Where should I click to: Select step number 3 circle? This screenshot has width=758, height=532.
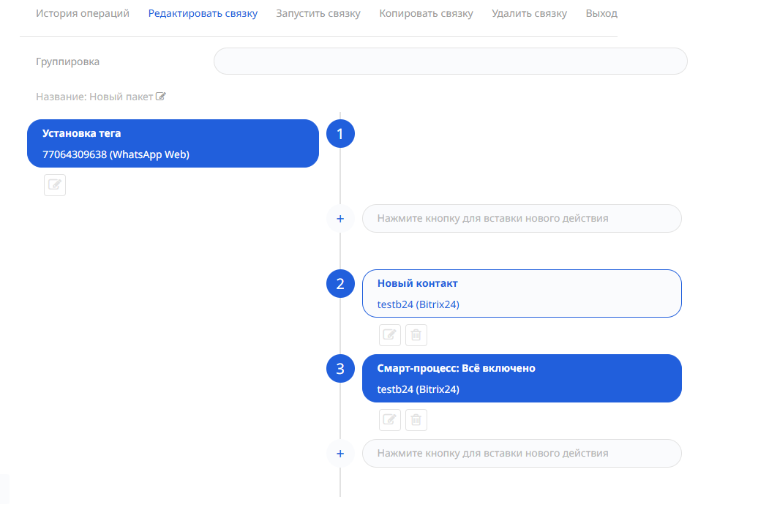340,369
